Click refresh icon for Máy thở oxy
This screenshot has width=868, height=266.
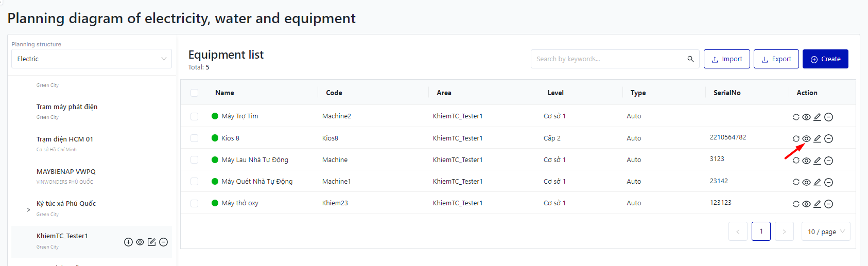[796, 204]
